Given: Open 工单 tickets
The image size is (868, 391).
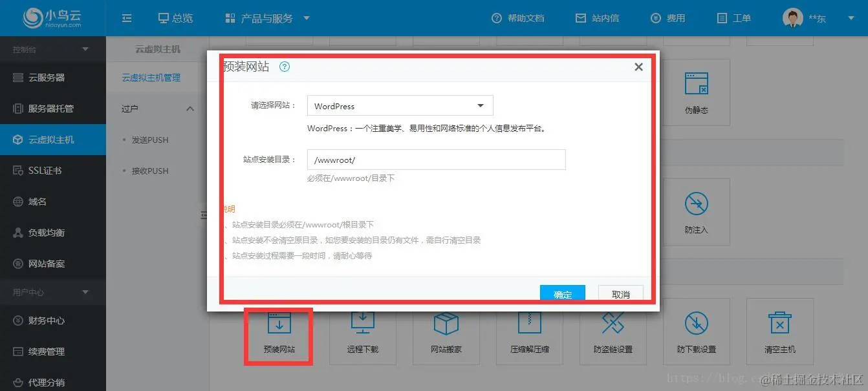Looking at the screenshot, I should tap(734, 18).
